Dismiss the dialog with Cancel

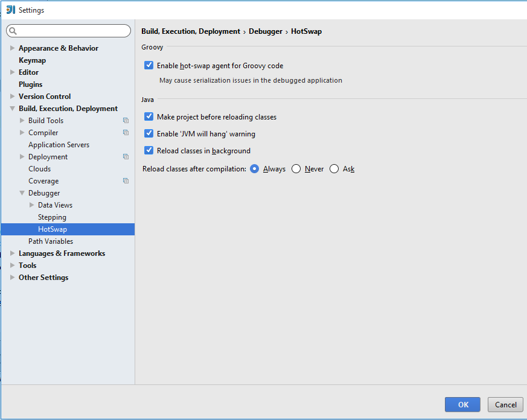coord(505,404)
